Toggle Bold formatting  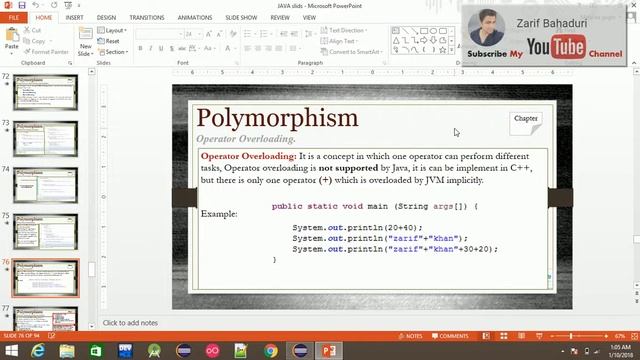coord(140,49)
